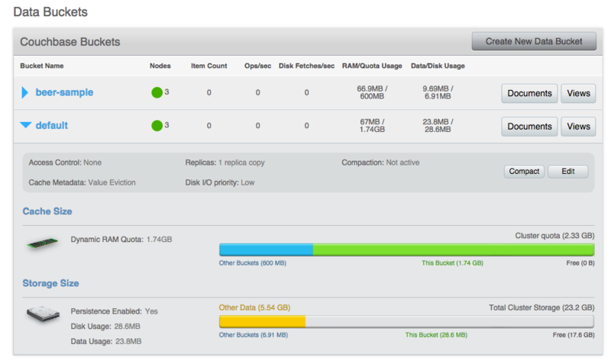The height and width of the screenshot is (364, 611).
Task: Click the RAM/Quota Usage column header
Action: 372,66
